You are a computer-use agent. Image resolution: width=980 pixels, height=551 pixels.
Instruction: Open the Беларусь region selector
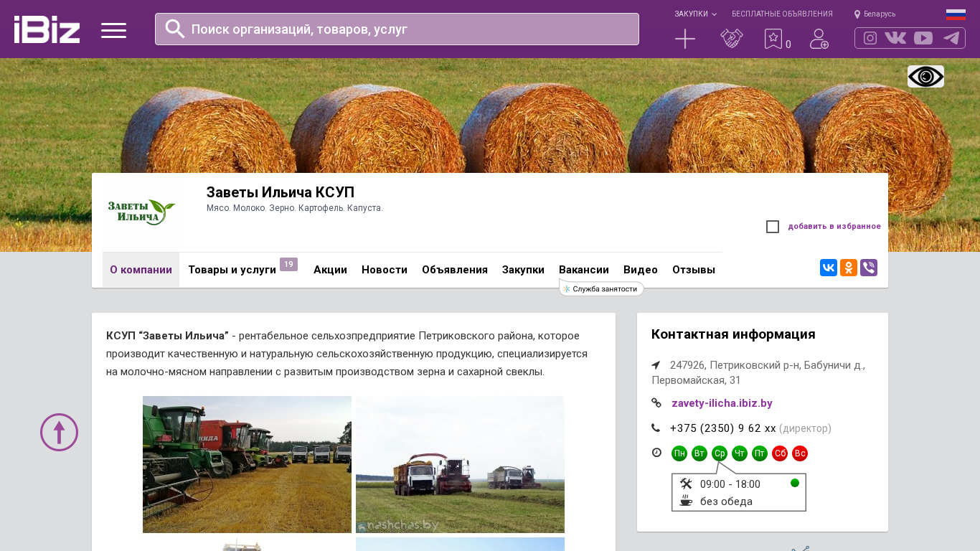[x=875, y=14]
